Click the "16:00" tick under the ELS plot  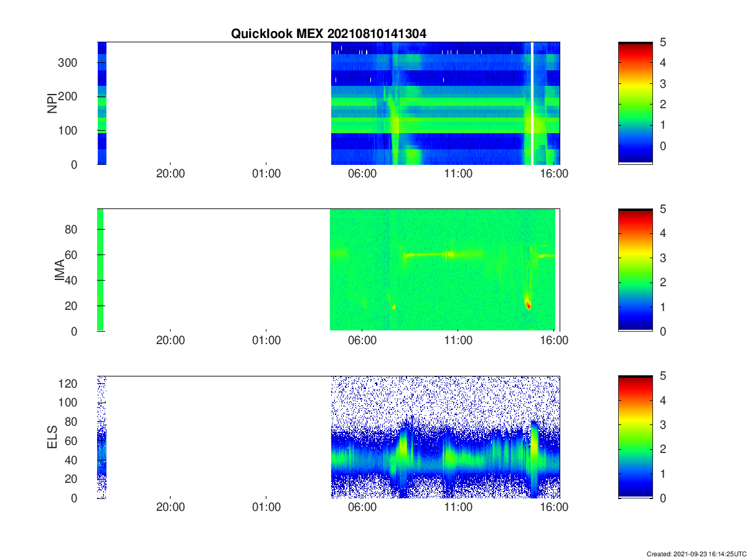pyautogui.click(x=554, y=508)
